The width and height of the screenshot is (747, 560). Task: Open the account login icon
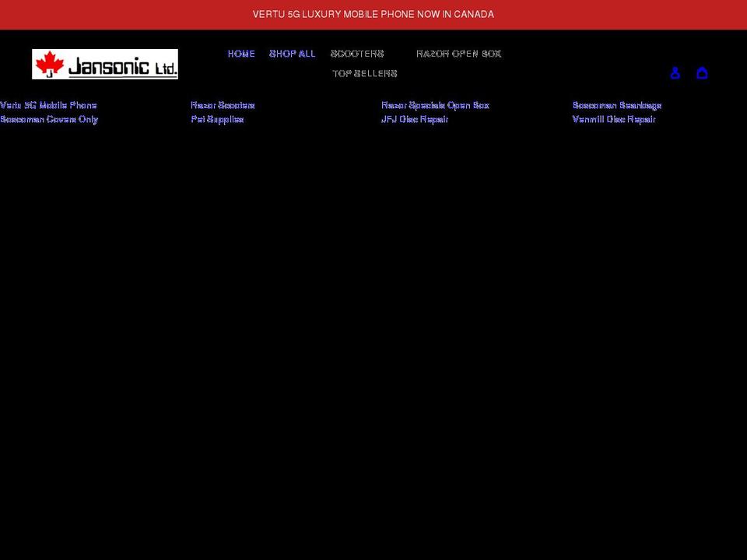(675, 72)
